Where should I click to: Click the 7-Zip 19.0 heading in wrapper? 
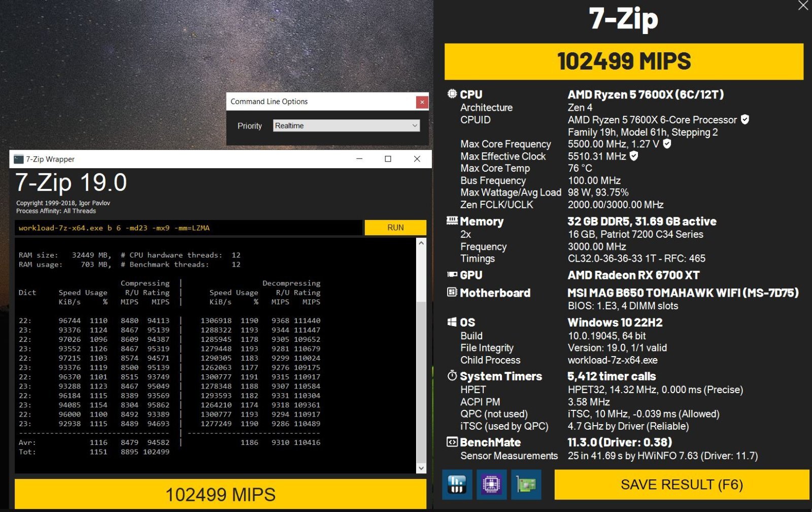coord(71,182)
